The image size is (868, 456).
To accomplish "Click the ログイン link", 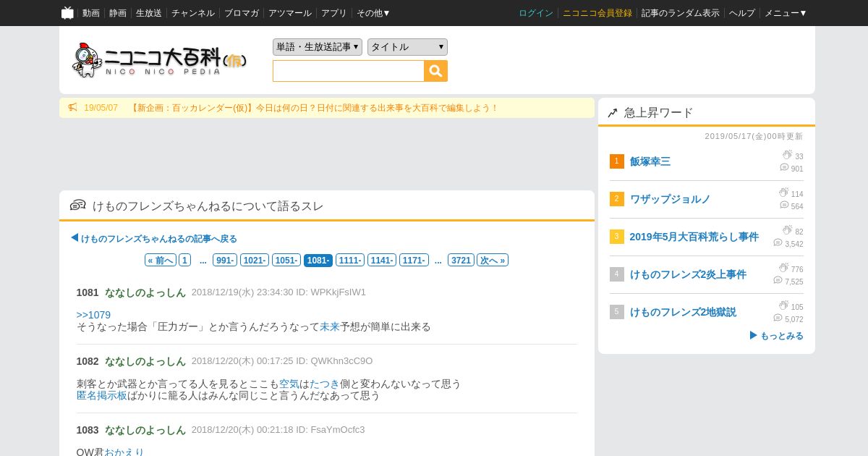I will tap(536, 13).
